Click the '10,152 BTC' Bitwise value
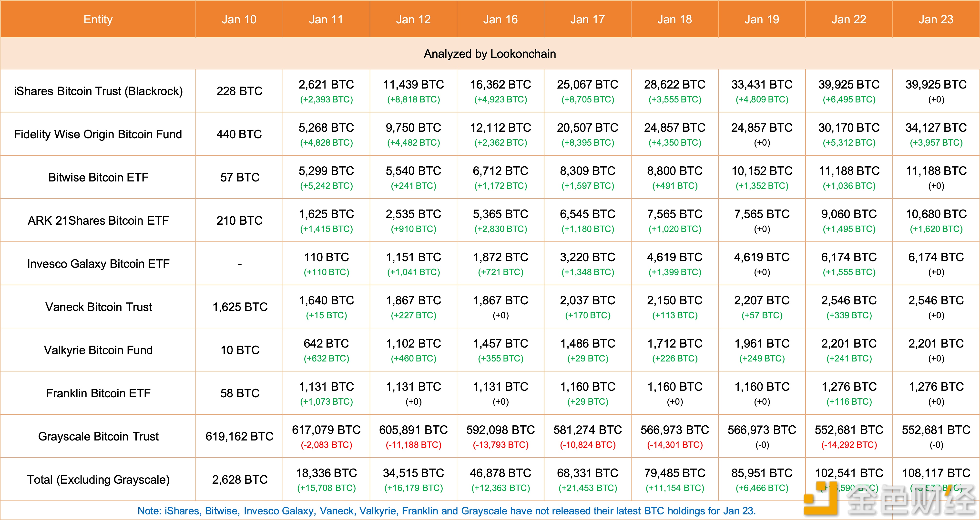The image size is (980, 520). coord(762,171)
